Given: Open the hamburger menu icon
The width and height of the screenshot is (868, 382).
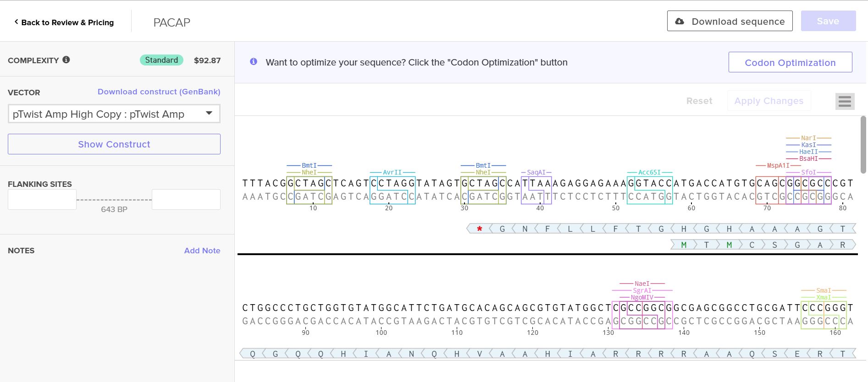Looking at the screenshot, I should pos(845,101).
